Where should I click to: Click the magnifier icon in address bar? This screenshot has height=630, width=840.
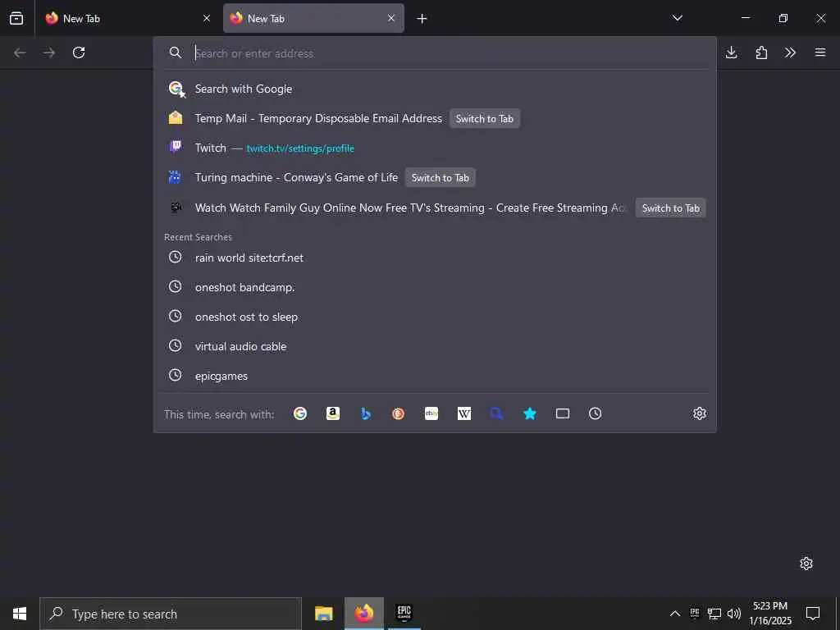176,52
